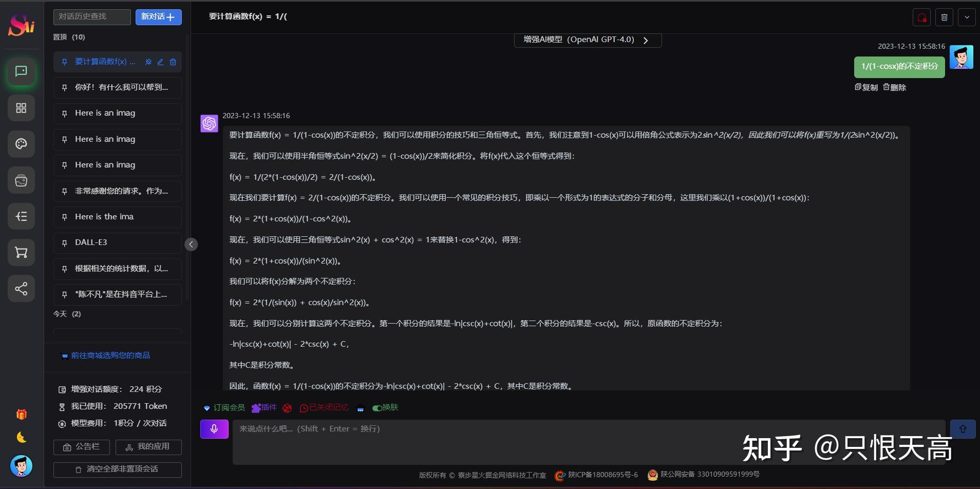Image resolution: width=980 pixels, height=489 pixels.
Task: Switch to the 公告栏 announcement tab
Action: [x=81, y=446]
